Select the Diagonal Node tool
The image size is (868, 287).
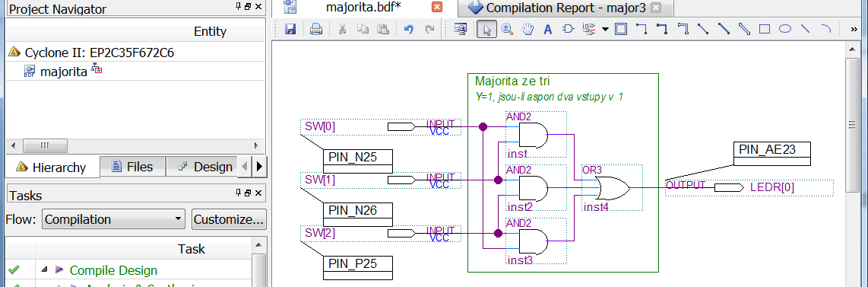[703, 30]
